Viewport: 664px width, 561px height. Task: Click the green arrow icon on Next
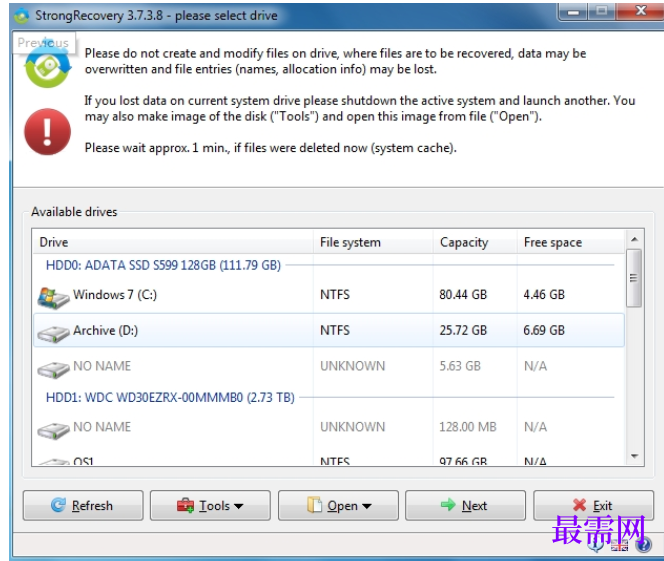coord(448,504)
